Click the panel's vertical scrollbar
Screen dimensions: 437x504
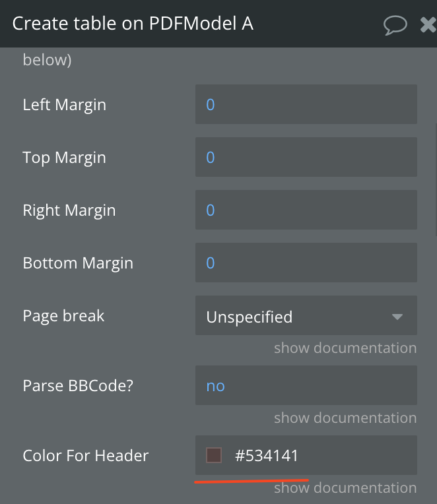(x=436, y=180)
